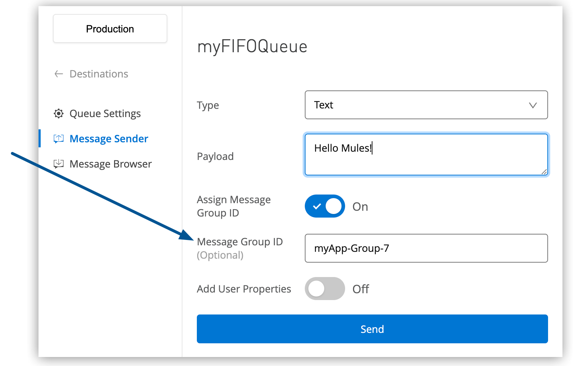588x366 pixels.
Task: Change the Type from Text to another option
Action: point(426,105)
